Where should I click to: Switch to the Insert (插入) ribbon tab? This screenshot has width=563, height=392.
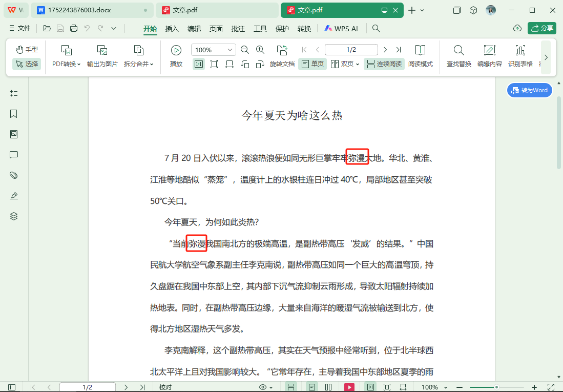[x=172, y=29]
